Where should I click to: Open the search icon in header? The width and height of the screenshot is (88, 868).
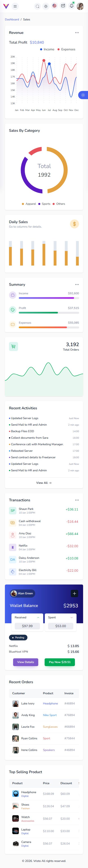tap(38, 6)
